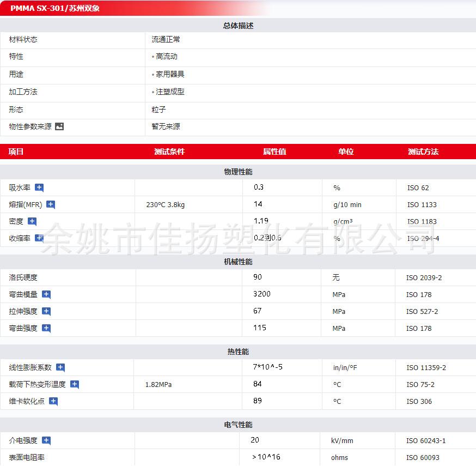Select the 注塑成型 processing method value
This screenshot has width=476, height=466.
pyautogui.click(x=170, y=92)
